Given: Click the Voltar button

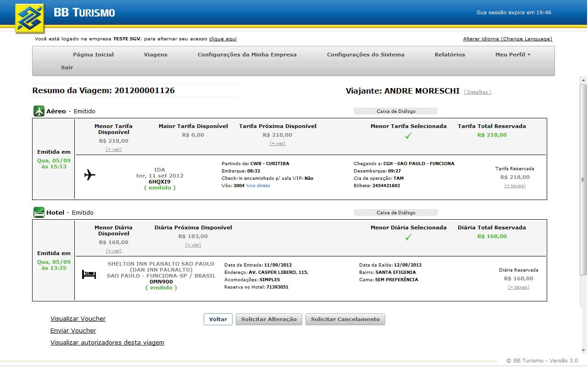Looking at the screenshot, I should (x=218, y=319).
